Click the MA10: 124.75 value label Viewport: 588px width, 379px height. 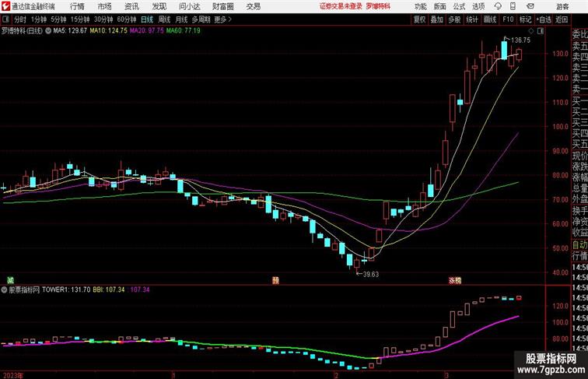[108, 31]
